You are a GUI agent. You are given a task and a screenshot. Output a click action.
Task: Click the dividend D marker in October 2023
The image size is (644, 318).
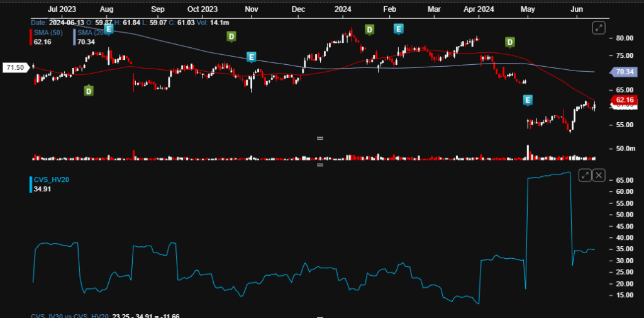pos(231,37)
